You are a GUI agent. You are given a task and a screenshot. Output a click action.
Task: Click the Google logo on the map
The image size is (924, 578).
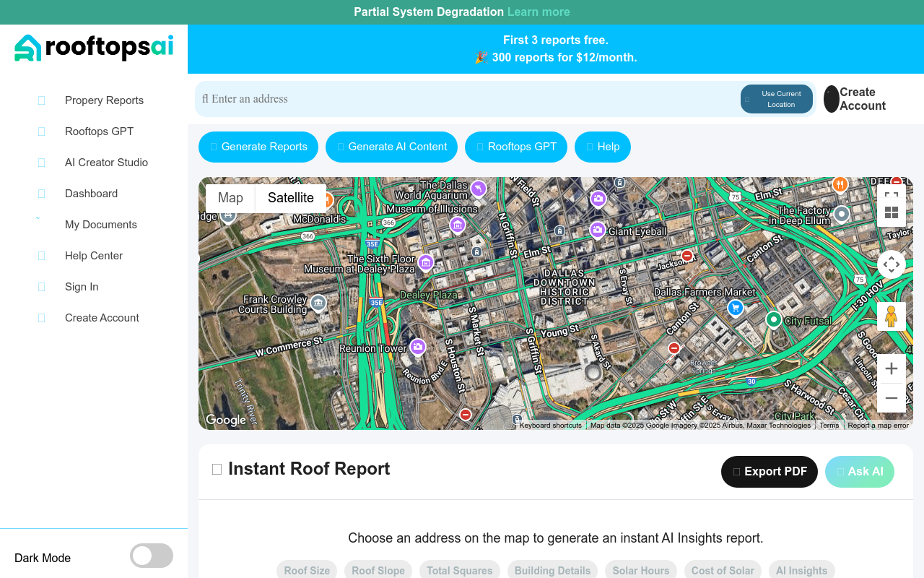tap(226, 420)
